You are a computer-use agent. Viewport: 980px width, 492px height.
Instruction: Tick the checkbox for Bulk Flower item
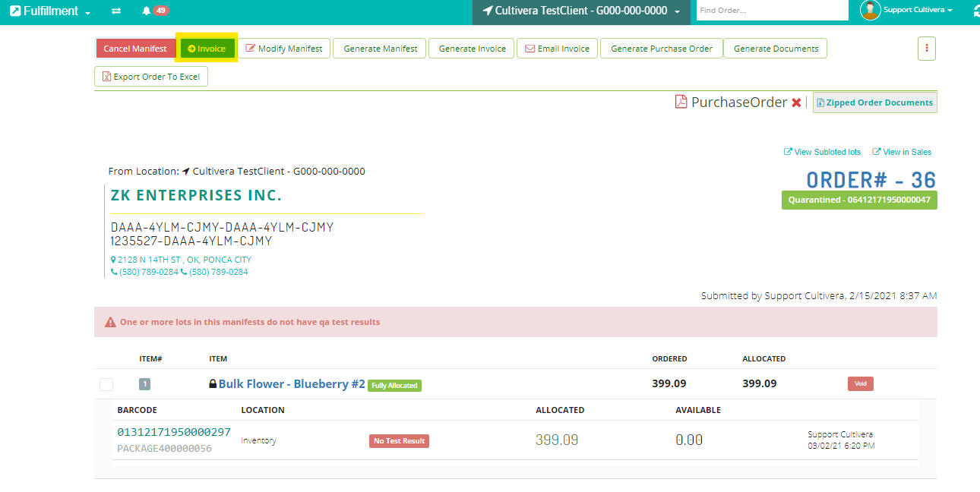[106, 384]
